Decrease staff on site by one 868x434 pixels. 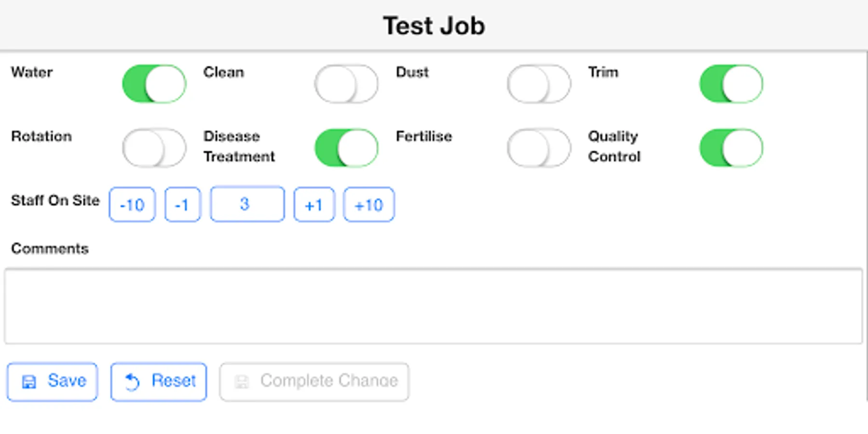(x=182, y=205)
